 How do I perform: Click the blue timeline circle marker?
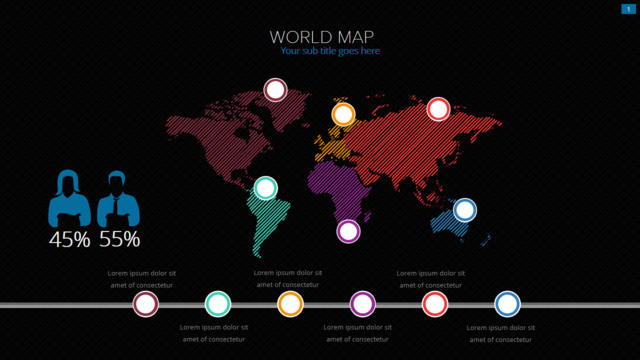tap(507, 304)
